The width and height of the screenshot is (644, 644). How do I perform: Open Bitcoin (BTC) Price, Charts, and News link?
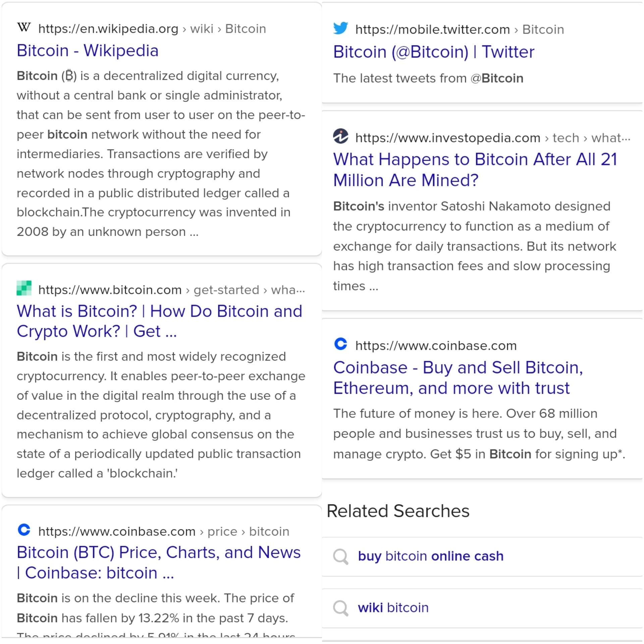[159, 562]
